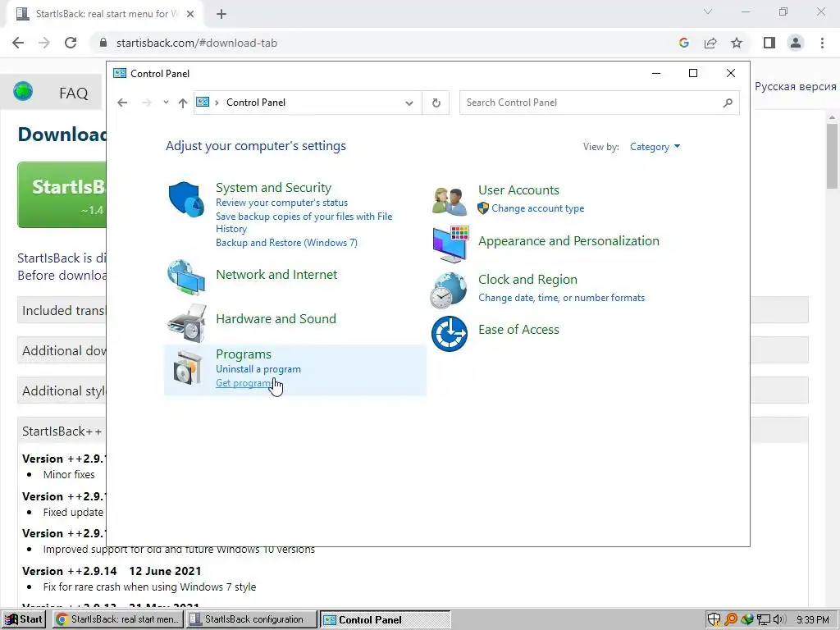Click the Programs disc box icon
Image resolution: width=840 pixels, height=630 pixels.
(x=188, y=367)
